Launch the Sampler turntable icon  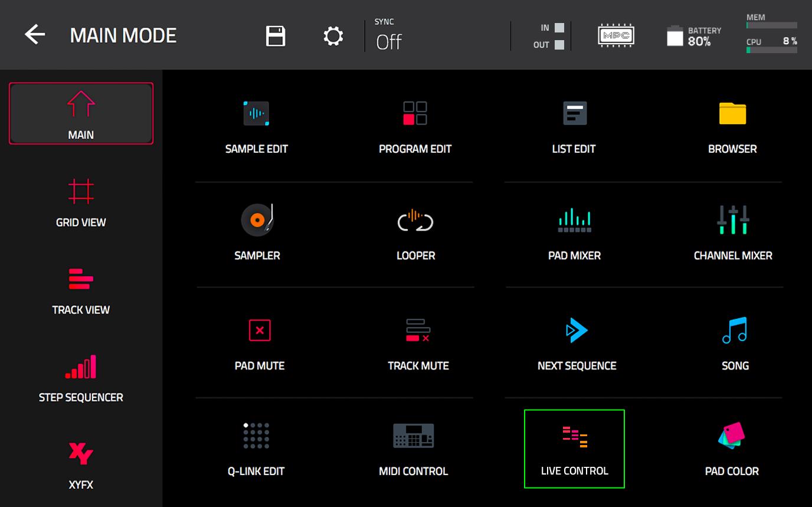pos(257,220)
